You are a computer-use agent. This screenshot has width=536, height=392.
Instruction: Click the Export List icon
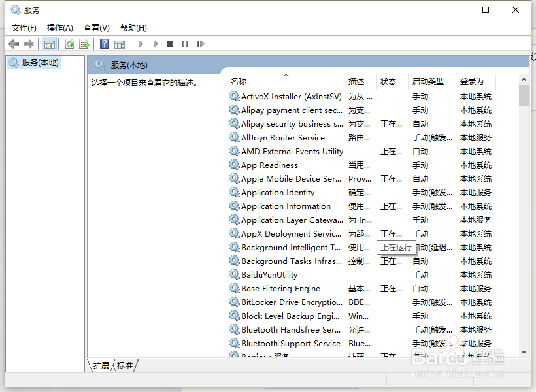pos(84,43)
